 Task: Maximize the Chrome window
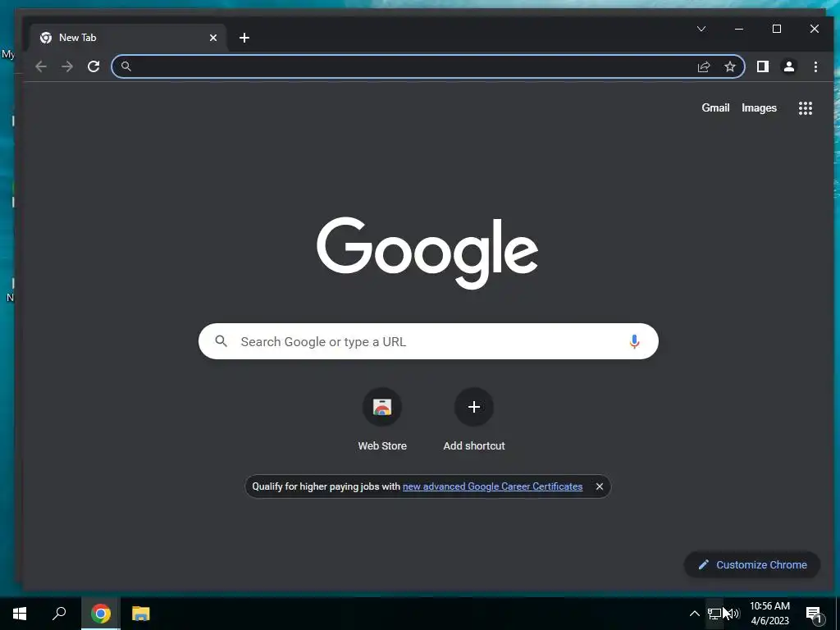(777, 29)
